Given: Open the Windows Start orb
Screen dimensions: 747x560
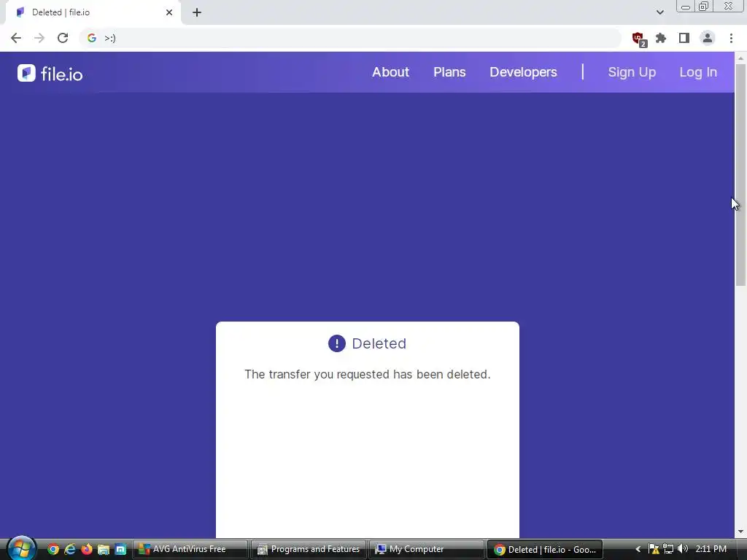Looking at the screenshot, I should point(21,548).
